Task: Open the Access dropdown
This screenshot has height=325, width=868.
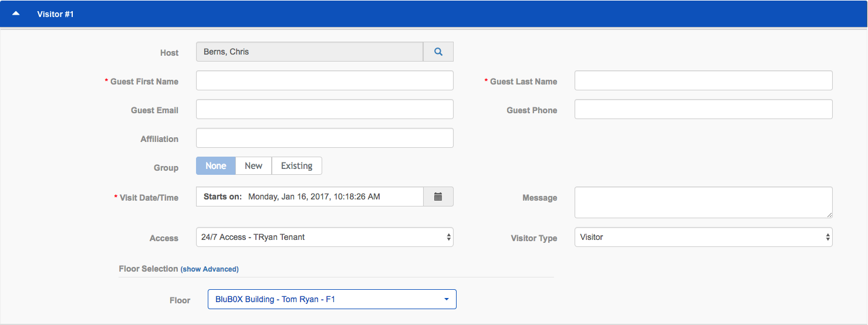Action: [325, 237]
